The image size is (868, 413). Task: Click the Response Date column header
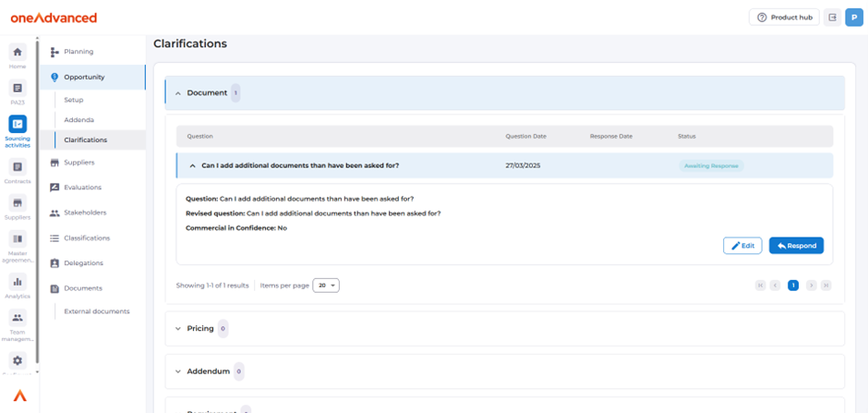611,136
